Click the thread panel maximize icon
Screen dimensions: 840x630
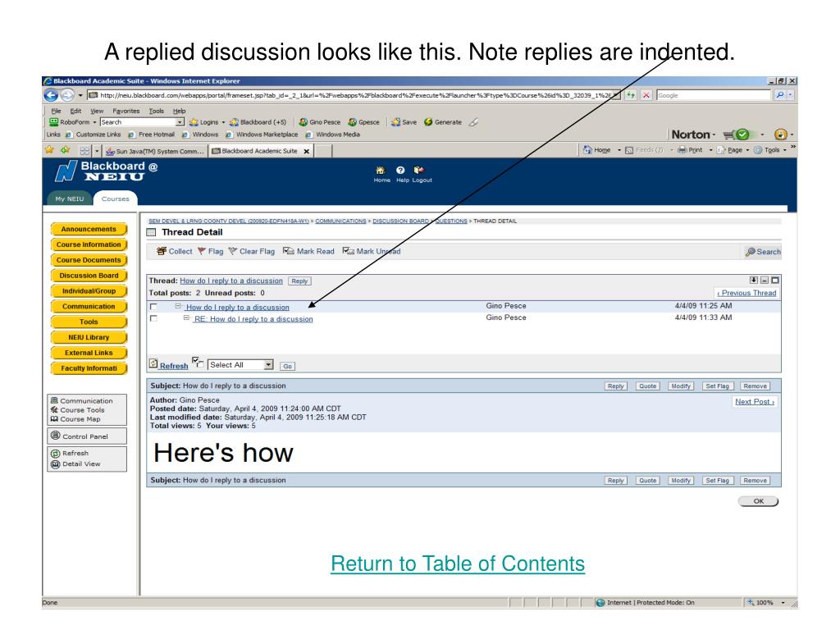pyautogui.click(x=775, y=281)
